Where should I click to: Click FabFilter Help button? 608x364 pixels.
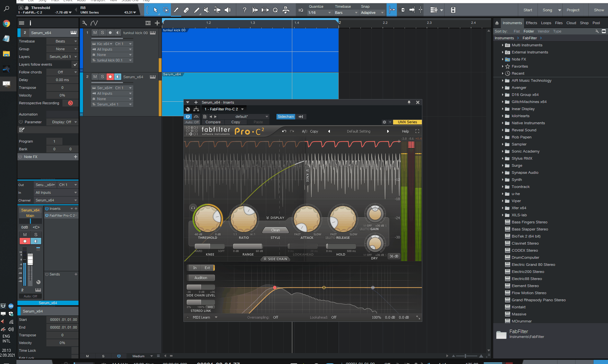pos(405,131)
